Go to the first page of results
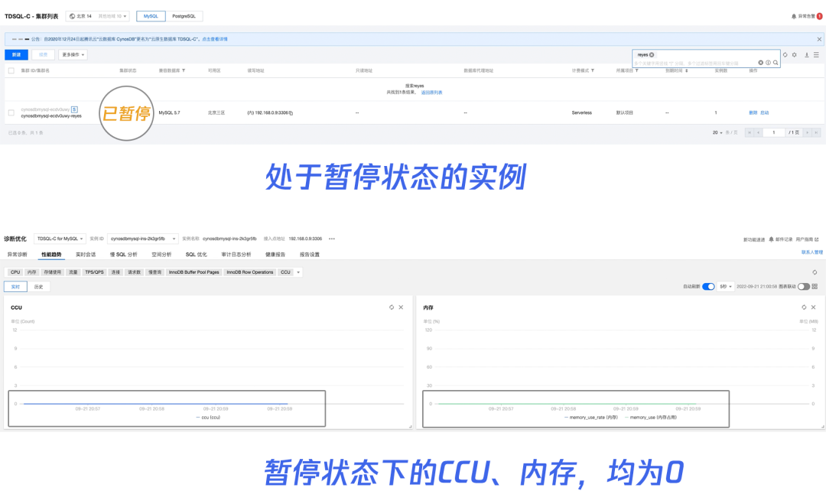The width and height of the screenshot is (826, 504). click(750, 133)
